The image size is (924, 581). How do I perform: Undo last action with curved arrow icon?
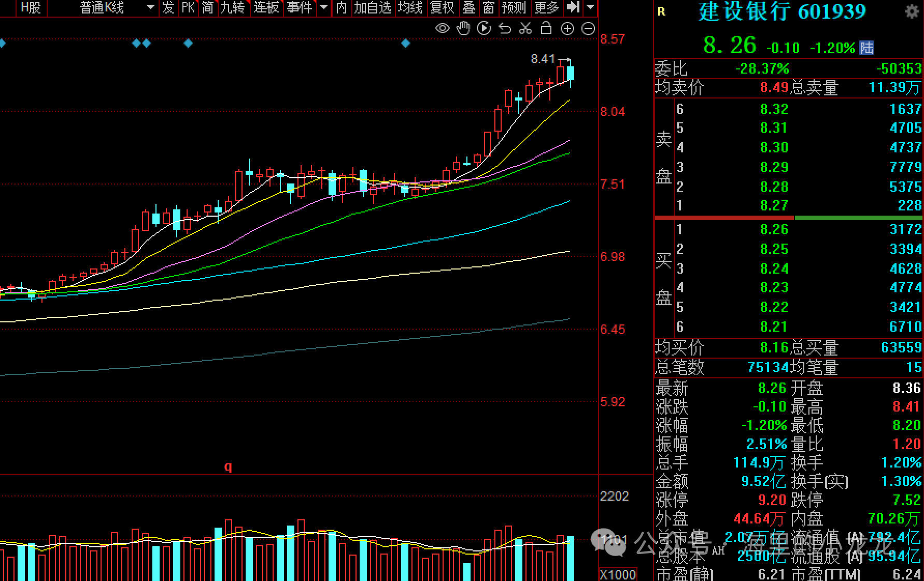click(x=505, y=29)
